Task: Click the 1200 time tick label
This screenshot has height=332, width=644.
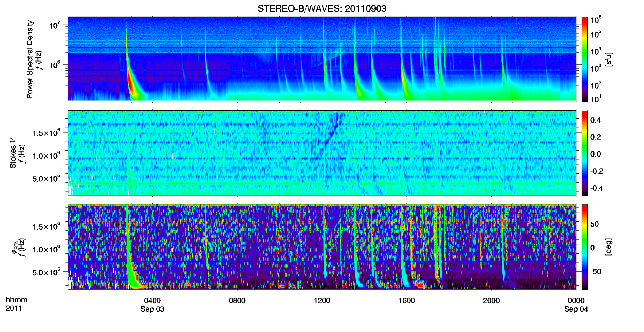Action: pyautogui.click(x=322, y=301)
